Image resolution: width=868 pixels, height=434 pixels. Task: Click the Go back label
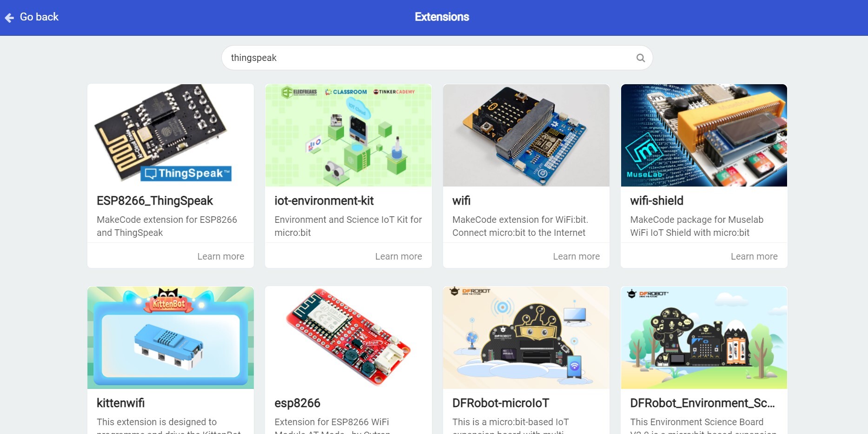click(x=39, y=17)
